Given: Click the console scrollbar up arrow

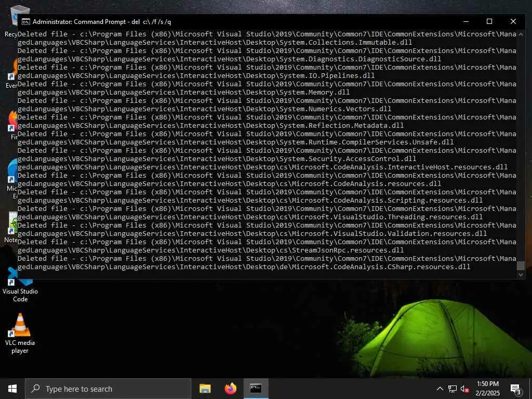Looking at the screenshot, I should pos(521,34).
